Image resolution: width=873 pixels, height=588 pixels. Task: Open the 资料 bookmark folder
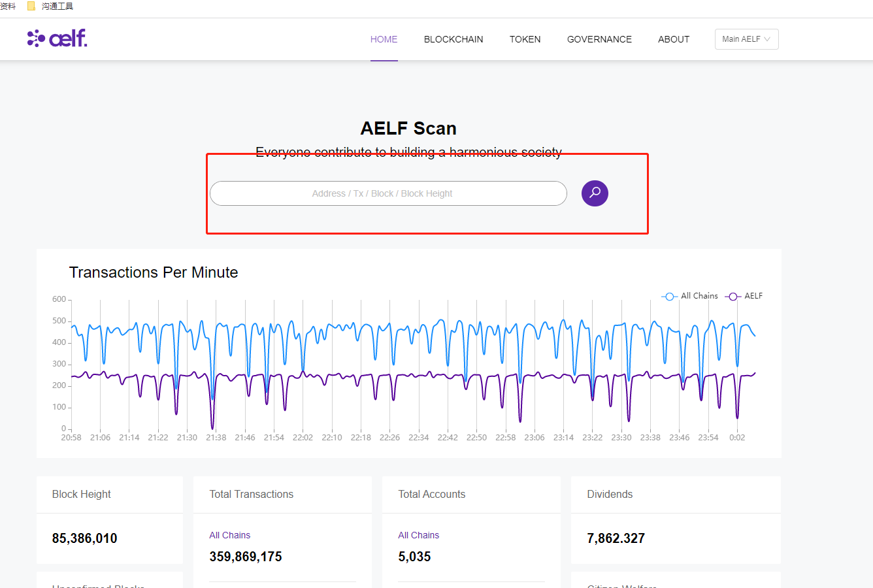(8, 7)
